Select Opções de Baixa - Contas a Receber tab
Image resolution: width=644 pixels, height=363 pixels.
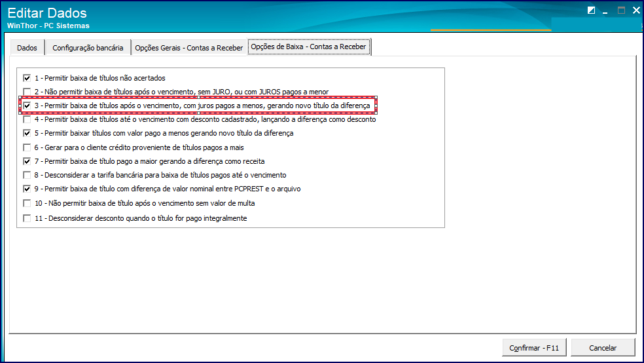(308, 47)
